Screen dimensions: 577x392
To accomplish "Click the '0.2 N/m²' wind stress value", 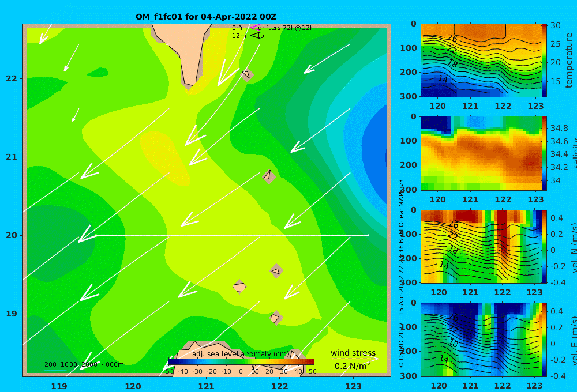I will [353, 366].
